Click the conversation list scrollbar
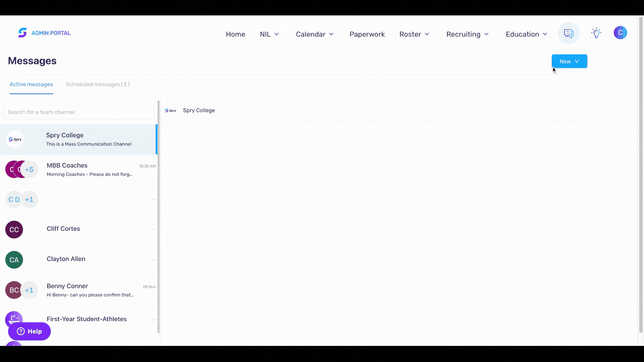The image size is (644, 362). [x=159, y=217]
